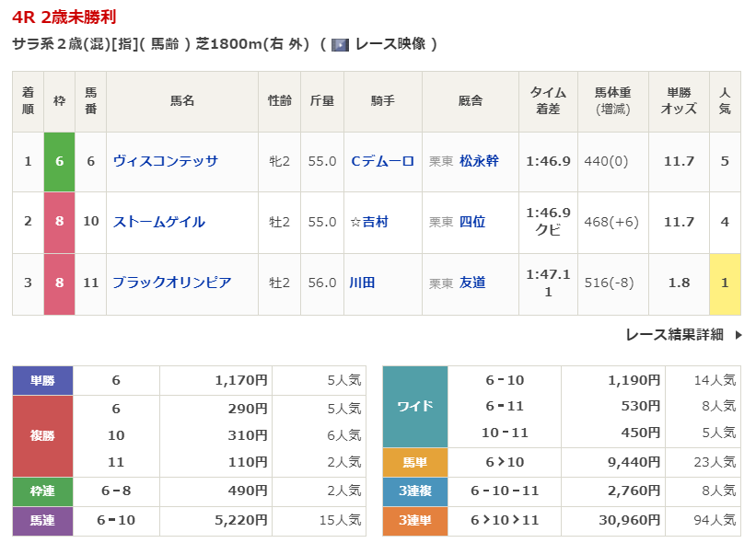The image size is (756, 543).
Task: Open the レース映像 race video link
Action: pyautogui.click(x=390, y=44)
